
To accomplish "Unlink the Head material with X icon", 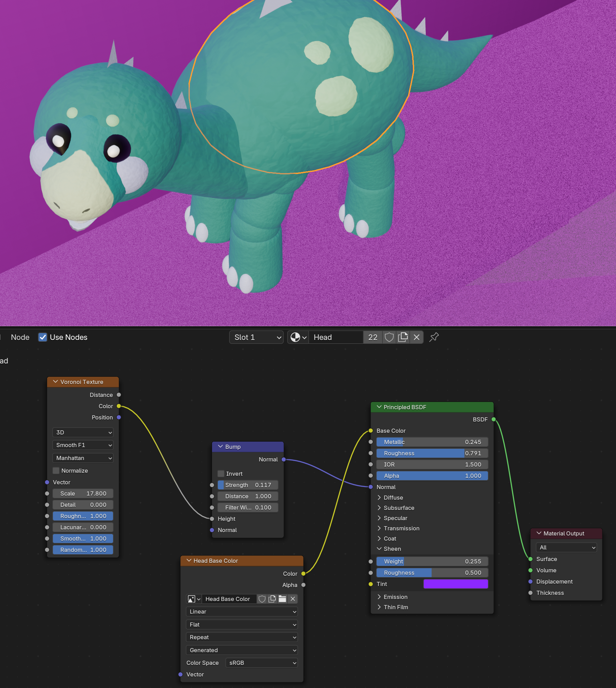I will tap(416, 337).
